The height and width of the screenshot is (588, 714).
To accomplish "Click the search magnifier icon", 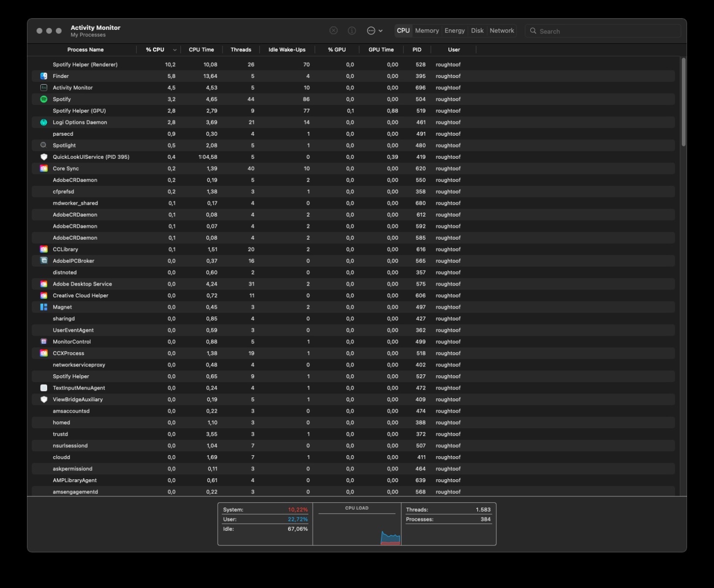I will [x=533, y=31].
